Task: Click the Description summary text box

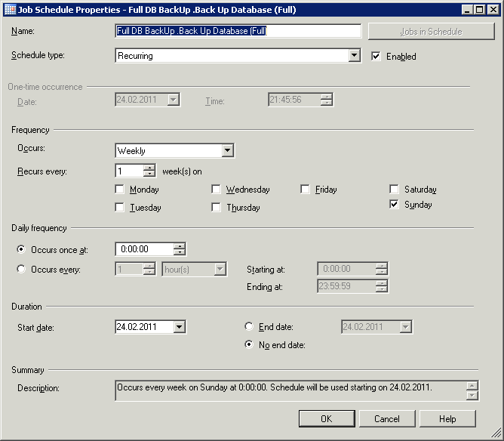Action: pyautogui.click(x=297, y=391)
